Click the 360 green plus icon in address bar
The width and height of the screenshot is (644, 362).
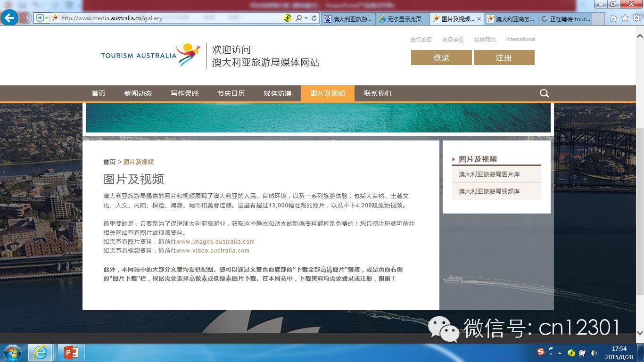(x=288, y=18)
